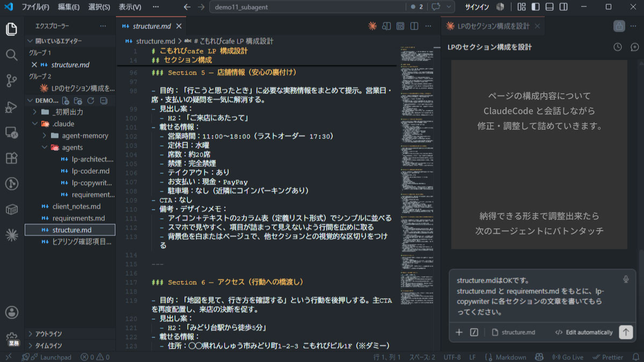
Task: Click the microphone voice input icon
Action: point(626,279)
